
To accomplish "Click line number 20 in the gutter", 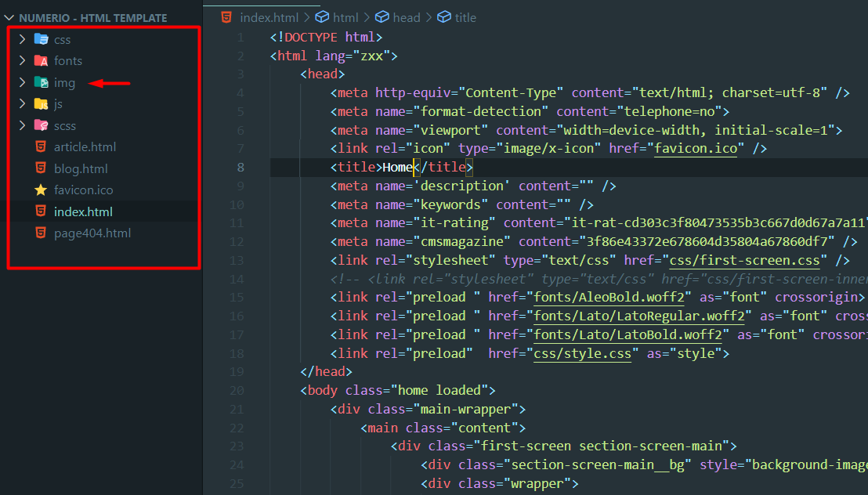I will point(237,390).
